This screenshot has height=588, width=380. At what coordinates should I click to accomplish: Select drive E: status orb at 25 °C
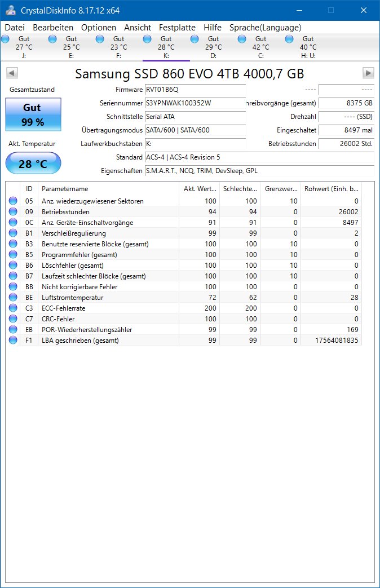pos(52,39)
